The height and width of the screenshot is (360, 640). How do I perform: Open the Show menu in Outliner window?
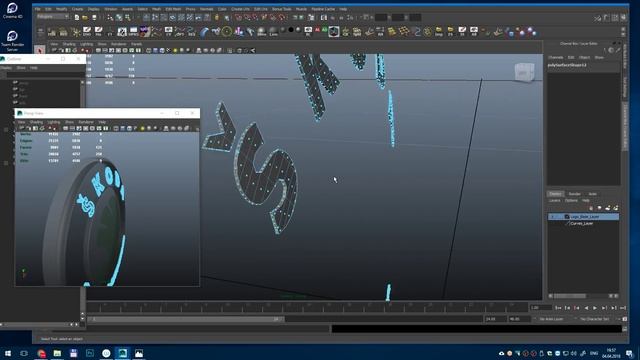pos(21,68)
